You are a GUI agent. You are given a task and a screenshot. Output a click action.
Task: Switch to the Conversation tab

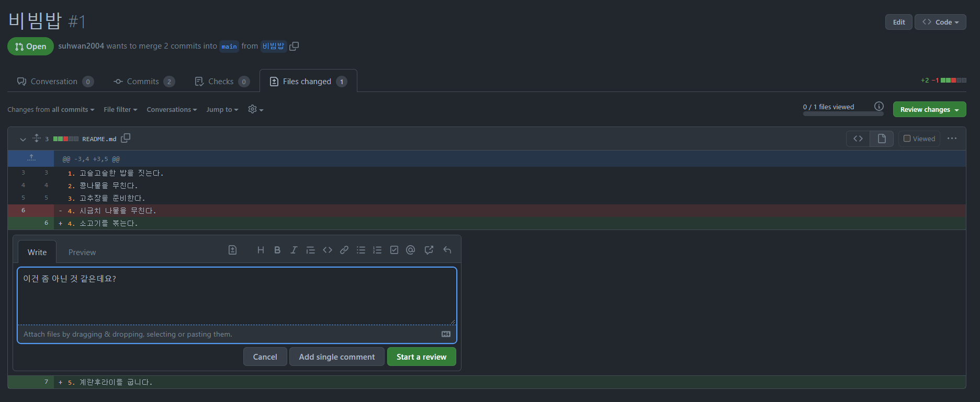55,82
